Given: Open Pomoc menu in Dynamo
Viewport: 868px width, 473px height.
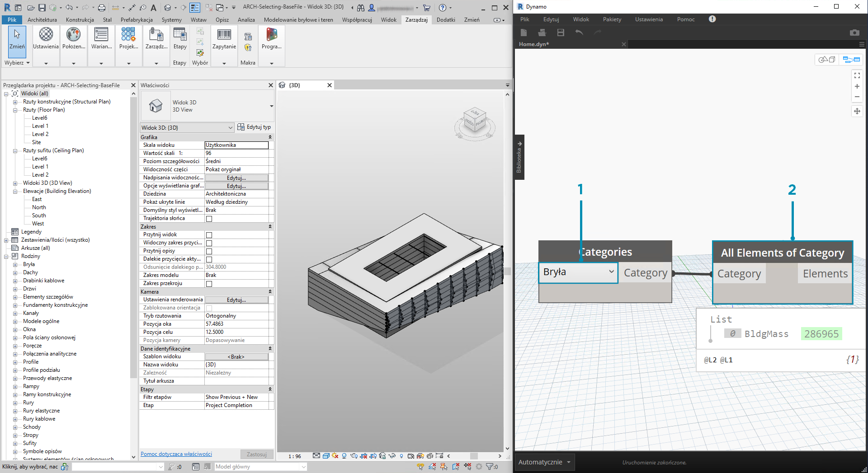Looking at the screenshot, I should coord(686,19).
